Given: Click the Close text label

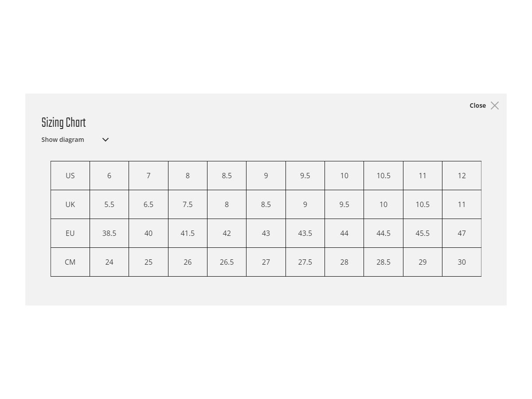Looking at the screenshot, I should tap(477, 106).
